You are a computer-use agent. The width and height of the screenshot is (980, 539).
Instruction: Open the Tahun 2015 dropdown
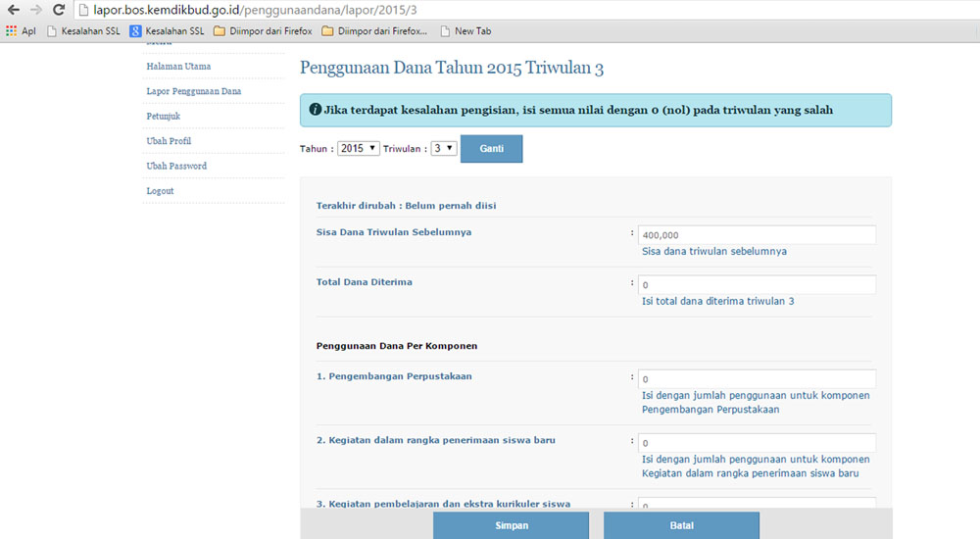coord(358,148)
